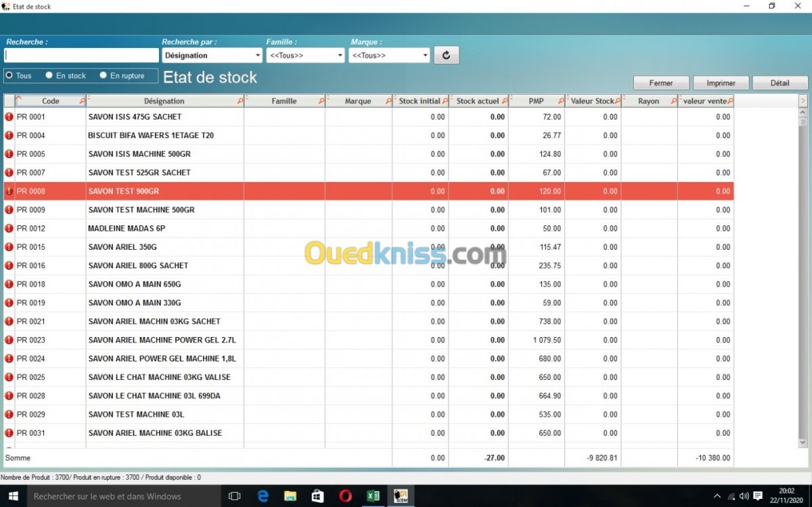Click the Valeur Stock column header
The height and width of the screenshot is (507, 812).
[x=592, y=101]
